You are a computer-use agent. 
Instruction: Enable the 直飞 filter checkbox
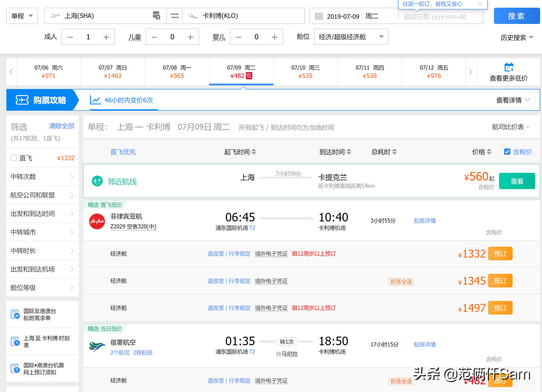[x=13, y=158]
